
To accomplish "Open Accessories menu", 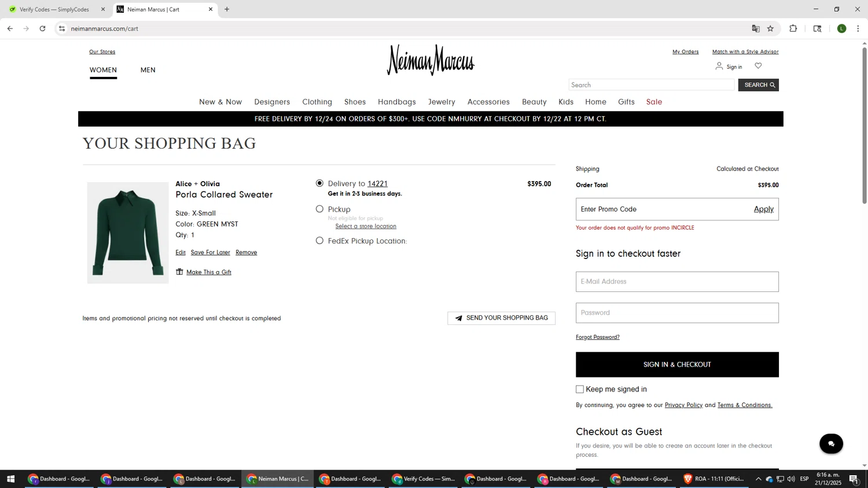I will click(488, 102).
